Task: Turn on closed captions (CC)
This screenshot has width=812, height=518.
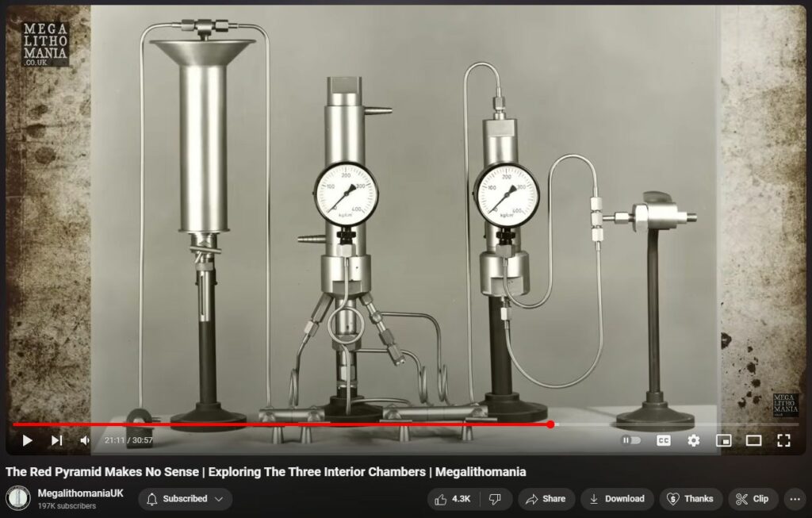Action: coord(664,440)
